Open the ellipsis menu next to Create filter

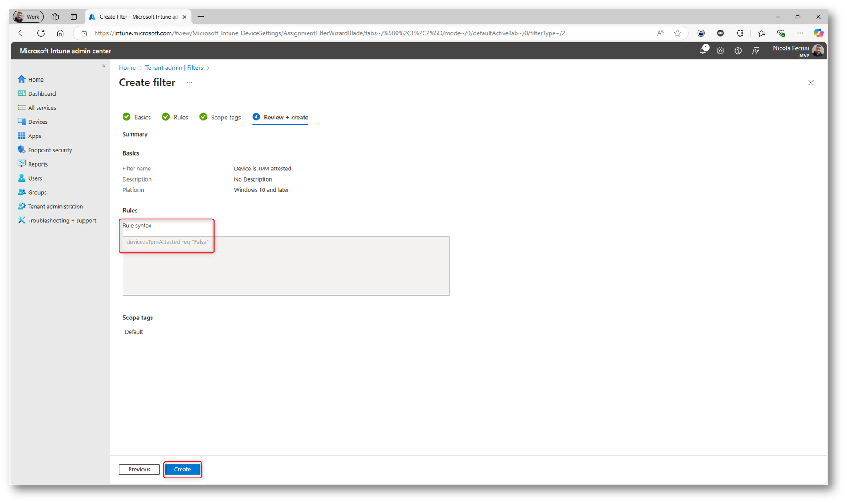tap(189, 82)
